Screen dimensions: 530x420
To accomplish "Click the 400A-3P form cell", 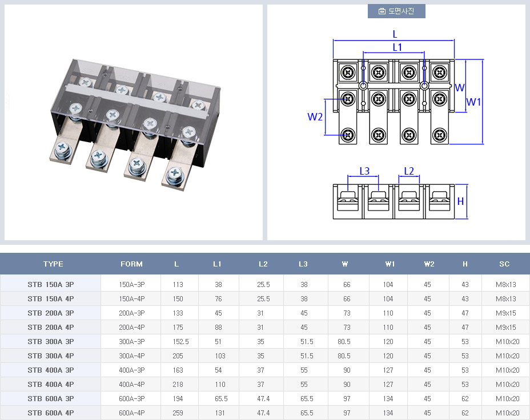I will pos(132,370).
